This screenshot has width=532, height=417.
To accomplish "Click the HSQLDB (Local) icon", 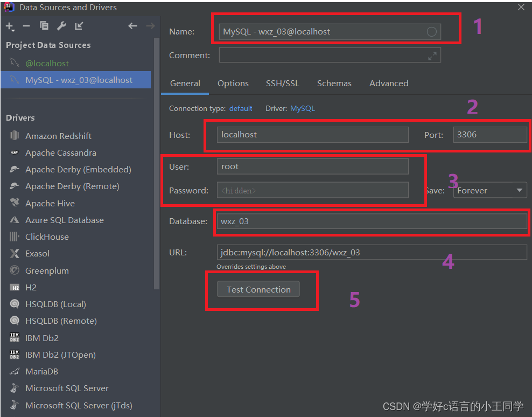I will (14, 303).
